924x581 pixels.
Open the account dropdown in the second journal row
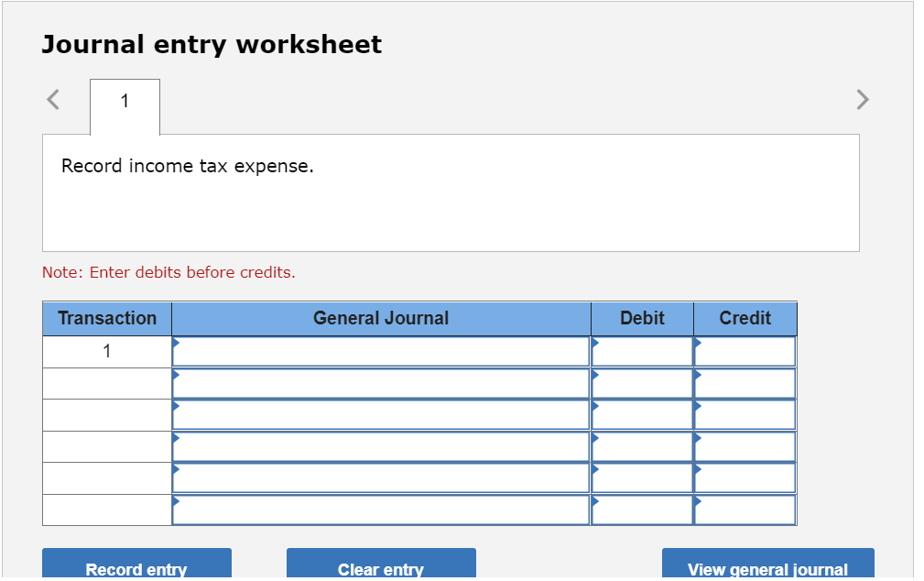click(x=380, y=383)
